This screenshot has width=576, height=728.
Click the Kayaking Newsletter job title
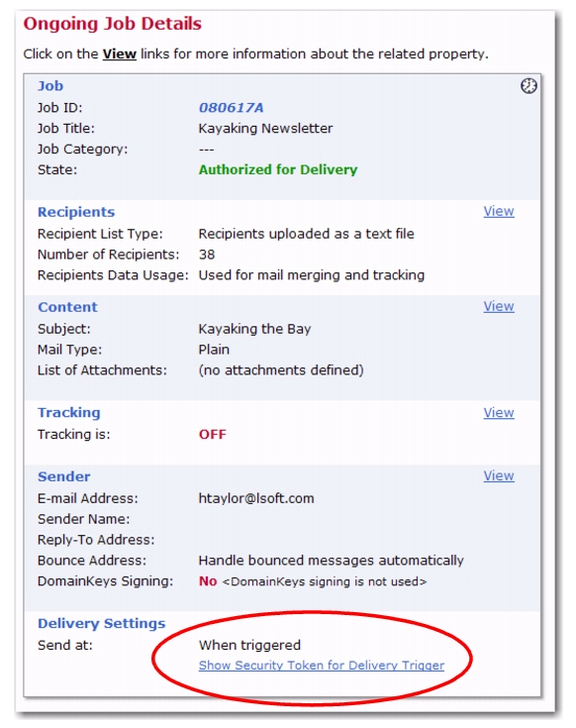(x=266, y=129)
